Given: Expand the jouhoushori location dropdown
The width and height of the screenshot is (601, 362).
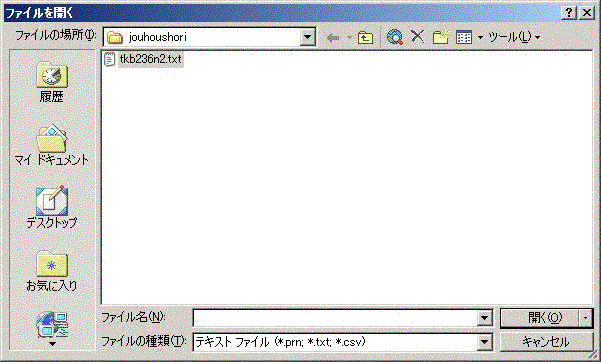Looking at the screenshot, I should point(307,37).
